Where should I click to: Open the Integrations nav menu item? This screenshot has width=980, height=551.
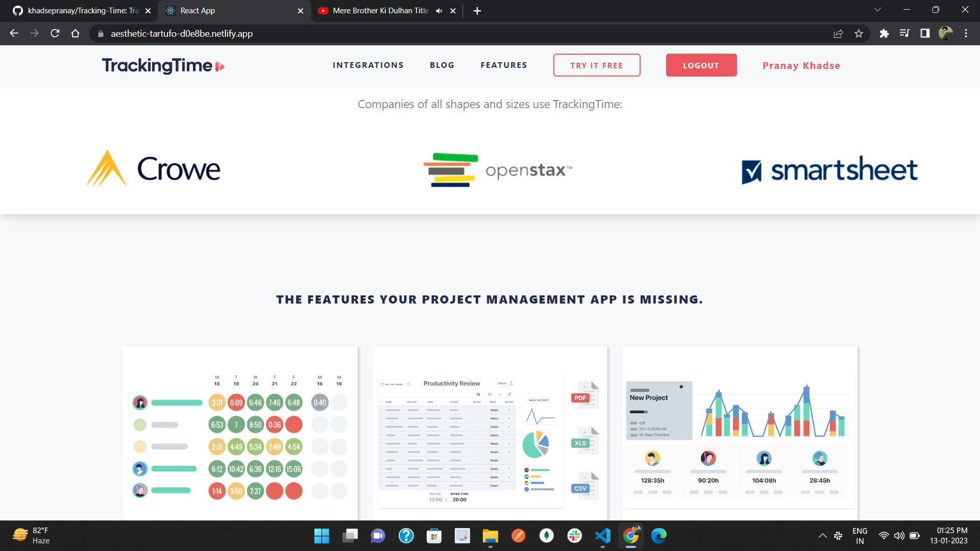(x=368, y=65)
